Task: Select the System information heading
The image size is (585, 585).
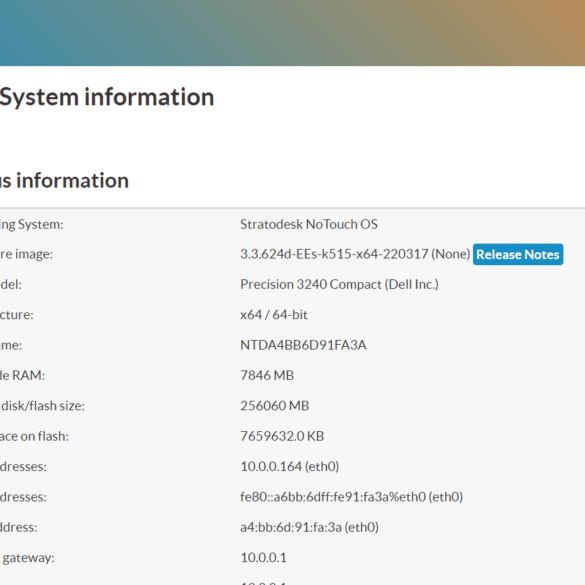Action: coord(107,97)
